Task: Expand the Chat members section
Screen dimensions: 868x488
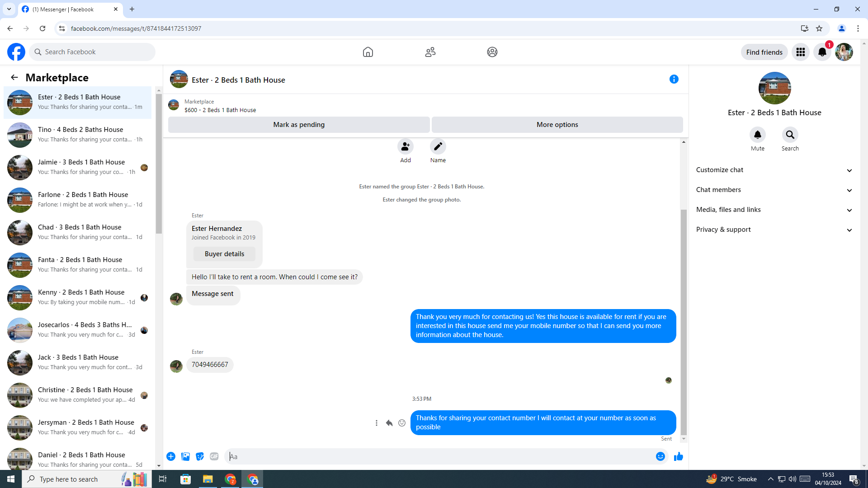Action: click(x=774, y=190)
